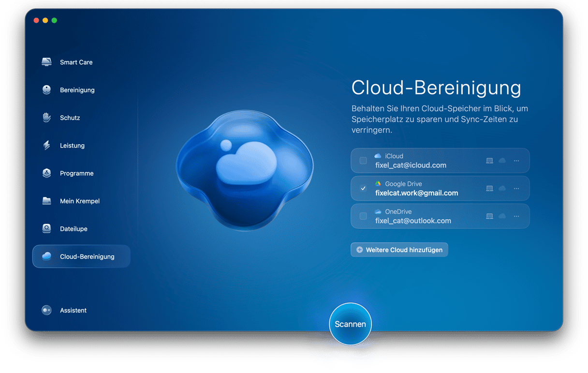588x373 pixels.
Task: Select the Dateilupe sidebar item
Action: 73,229
